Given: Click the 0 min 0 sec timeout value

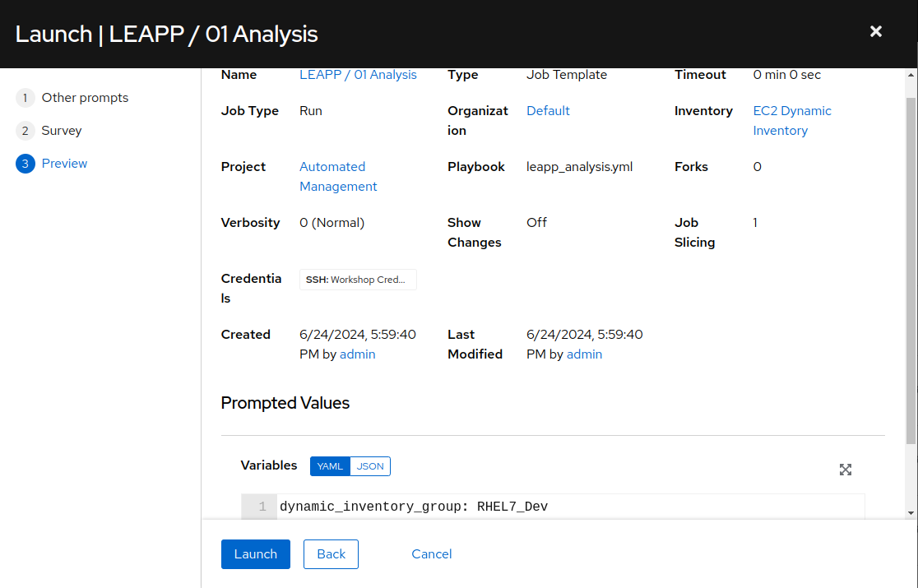Looking at the screenshot, I should (x=787, y=75).
